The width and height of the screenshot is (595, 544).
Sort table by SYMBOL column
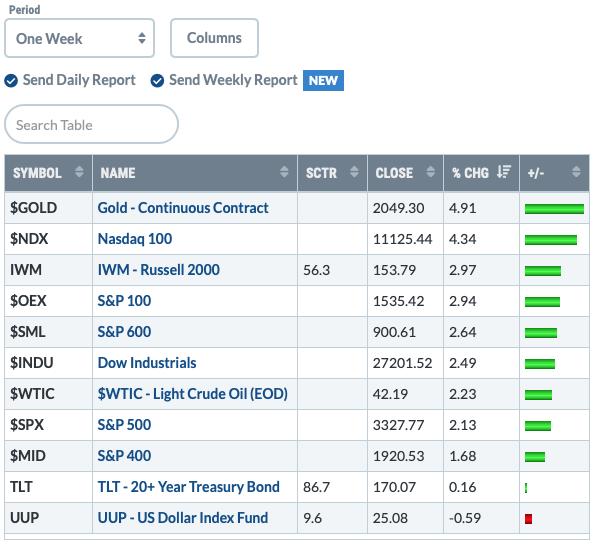49,173
